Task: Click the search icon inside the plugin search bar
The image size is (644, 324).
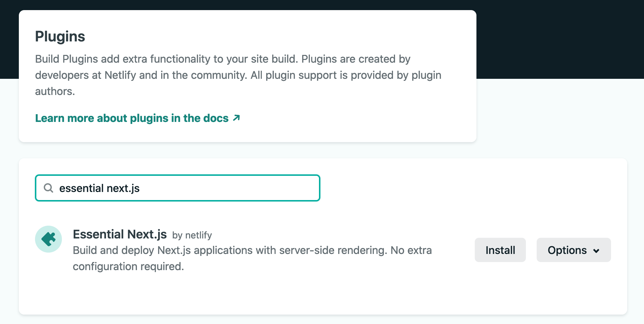Action: 48,188
